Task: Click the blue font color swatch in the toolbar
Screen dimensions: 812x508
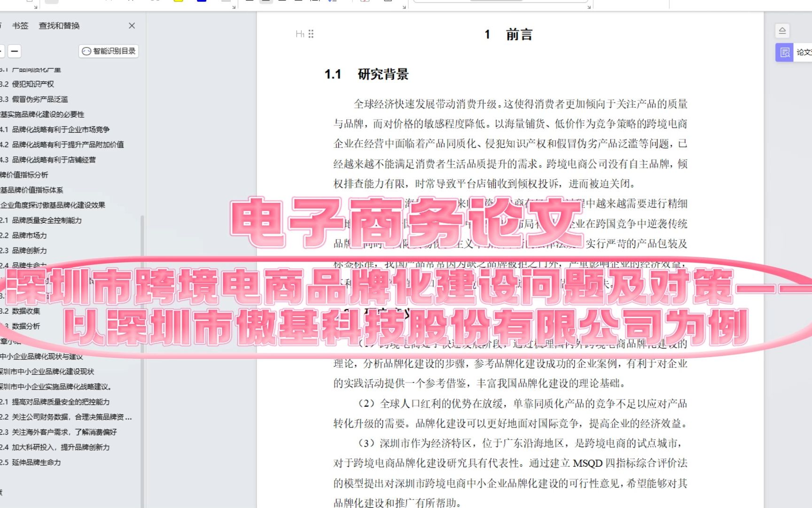Action: coord(201,1)
